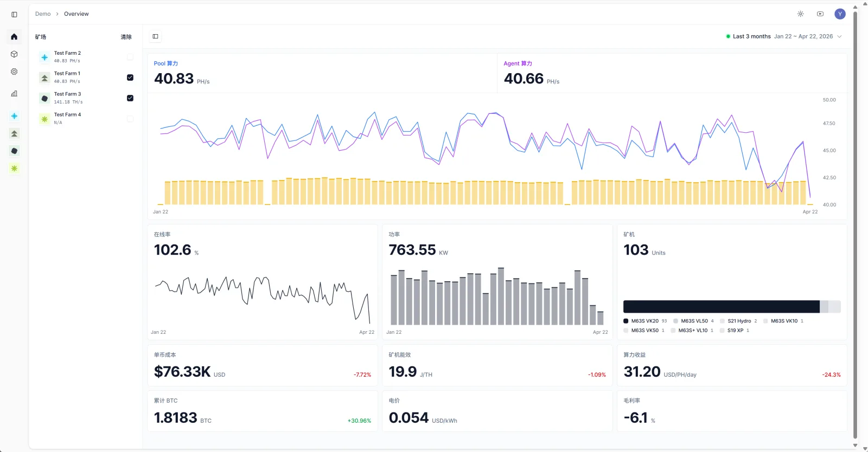Screen dimensions: 868x452
Task: Uncheck the Test Farm 1 checkbox
Action: 130,78
